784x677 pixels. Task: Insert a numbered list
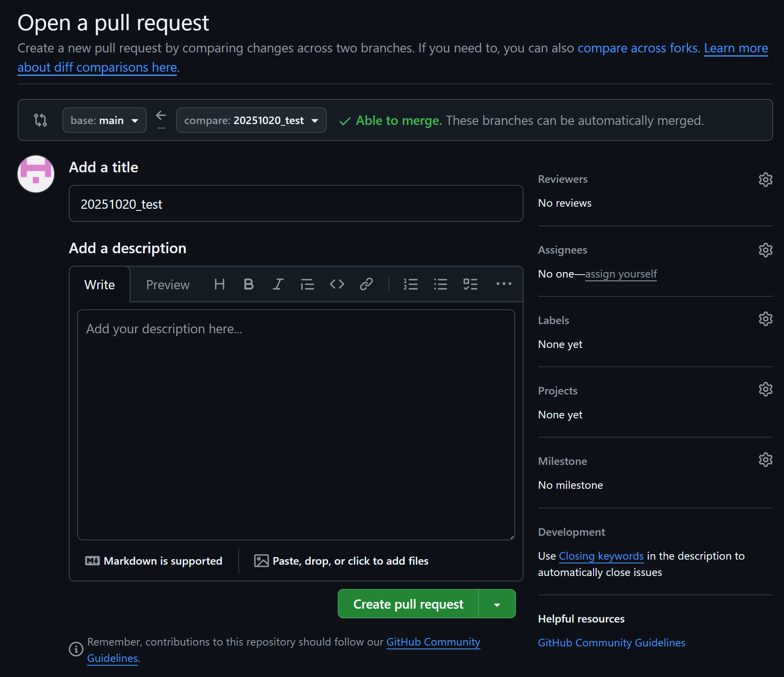coord(410,284)
